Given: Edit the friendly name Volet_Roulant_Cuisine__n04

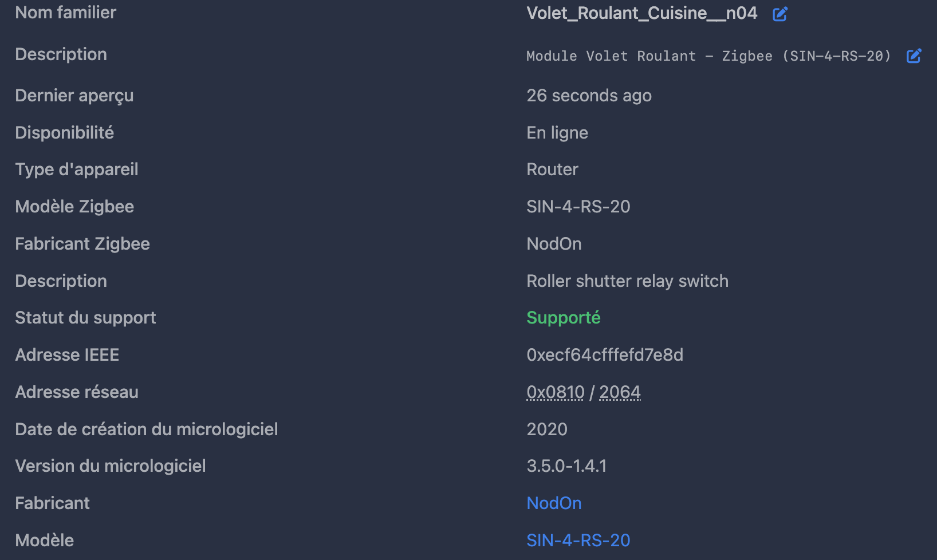Looking at the screenshot, I should tap(780, 14).
